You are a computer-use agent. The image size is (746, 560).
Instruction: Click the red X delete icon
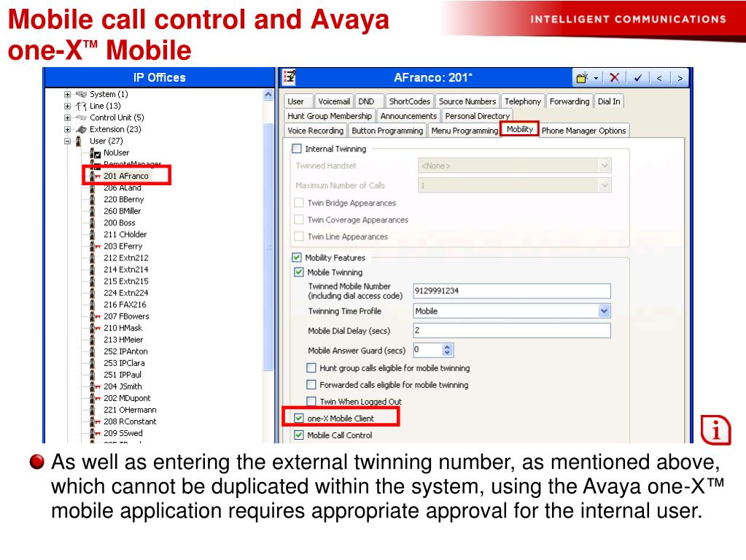(615, 78)
